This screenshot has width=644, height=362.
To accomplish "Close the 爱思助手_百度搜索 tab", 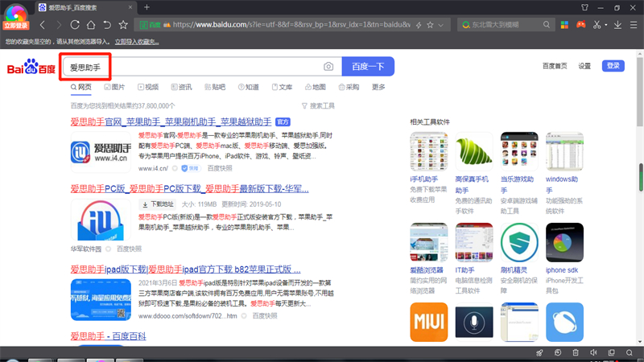I will tap(130, 7).
